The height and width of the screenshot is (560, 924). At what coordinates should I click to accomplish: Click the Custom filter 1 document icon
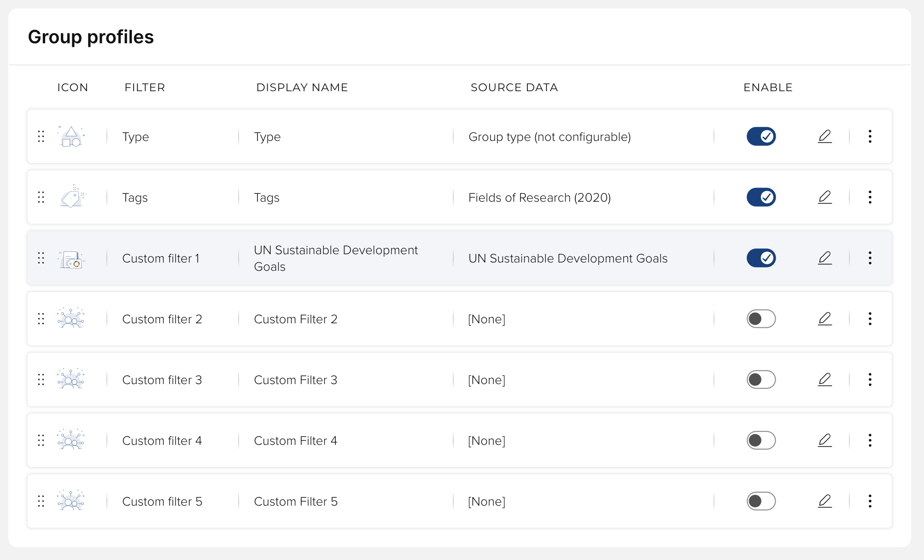pos(71,259)
